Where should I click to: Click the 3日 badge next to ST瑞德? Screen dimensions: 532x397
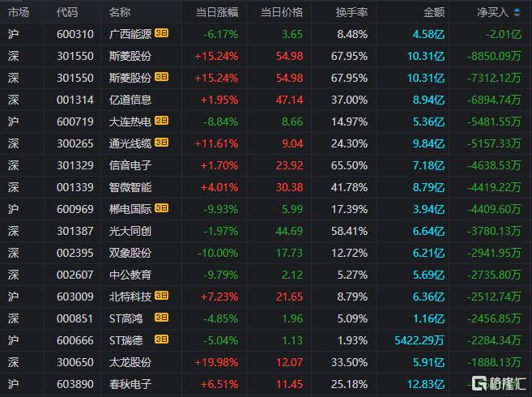[161, 339]
